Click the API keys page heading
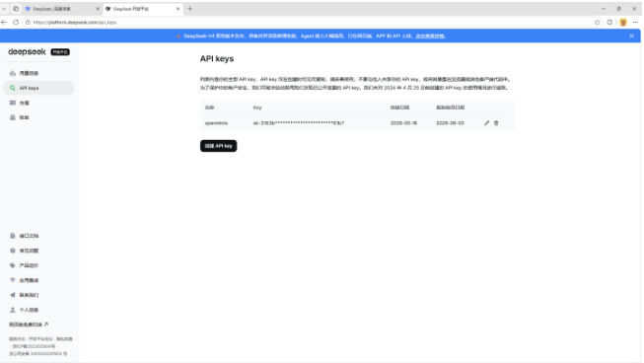 pos(217,59)
